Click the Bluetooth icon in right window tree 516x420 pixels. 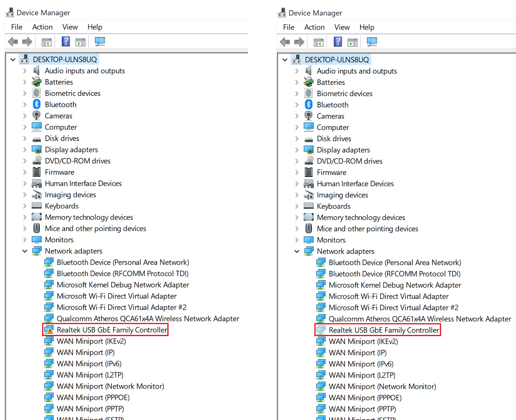[x=309, y=104]
